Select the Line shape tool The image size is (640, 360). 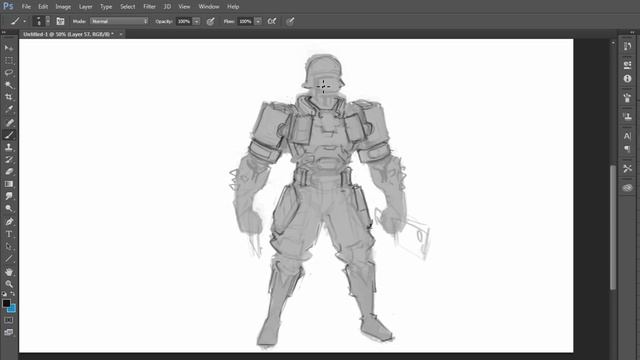click(9, 259)
